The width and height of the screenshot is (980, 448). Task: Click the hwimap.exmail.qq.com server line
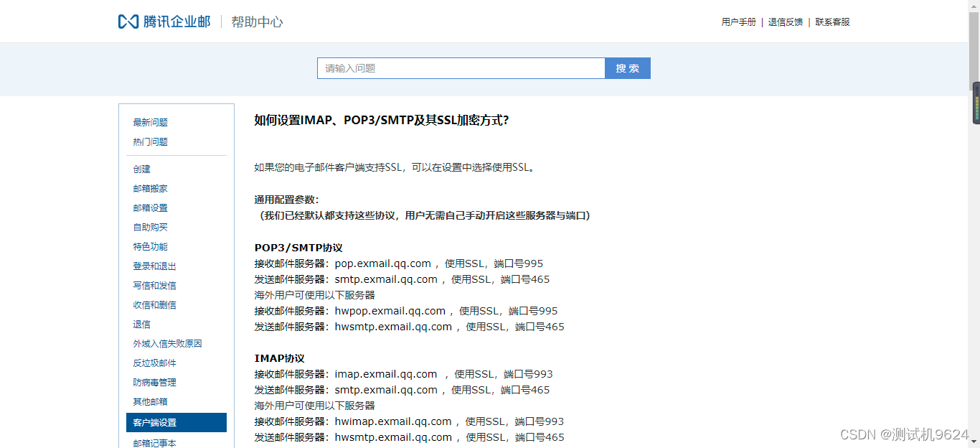410,421
